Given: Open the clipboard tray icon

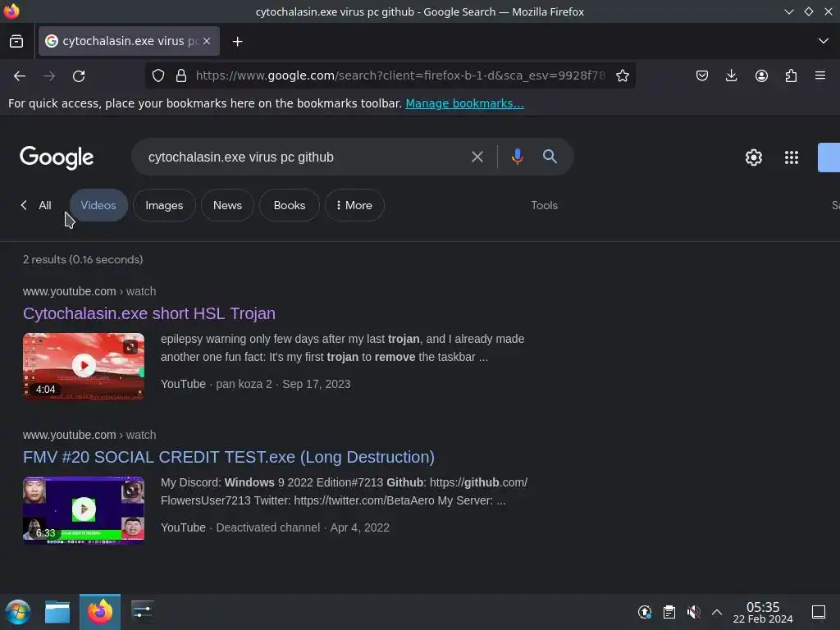Looking at the screenshot, I should click(x=669, y=612).
